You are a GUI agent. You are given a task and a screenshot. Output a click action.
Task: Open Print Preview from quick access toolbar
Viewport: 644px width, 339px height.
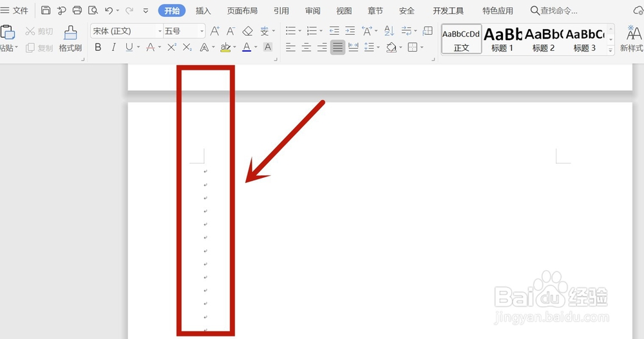coord(93,10)
